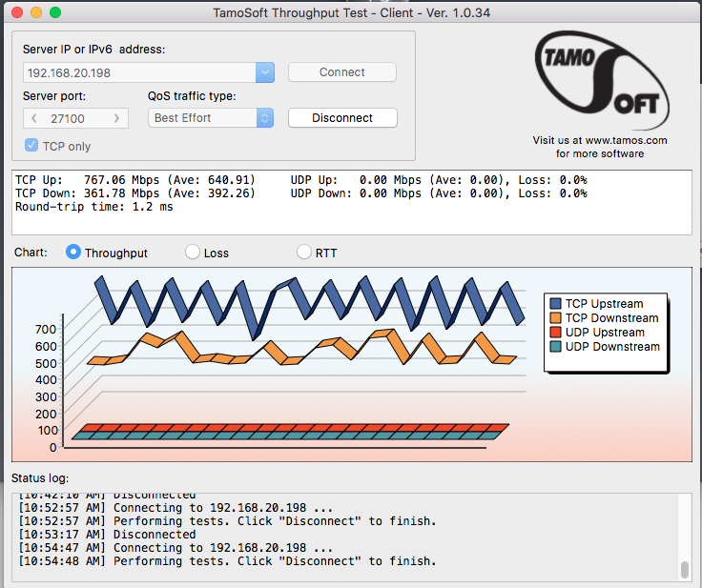Select the Throughput chart radio button

pyautogui.click(x=73, y=252)
